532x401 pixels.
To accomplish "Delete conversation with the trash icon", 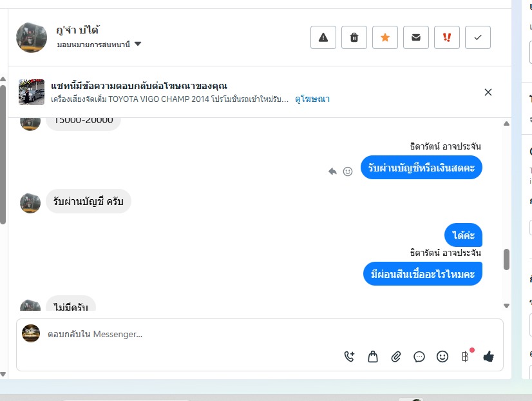I will point(354,37).
